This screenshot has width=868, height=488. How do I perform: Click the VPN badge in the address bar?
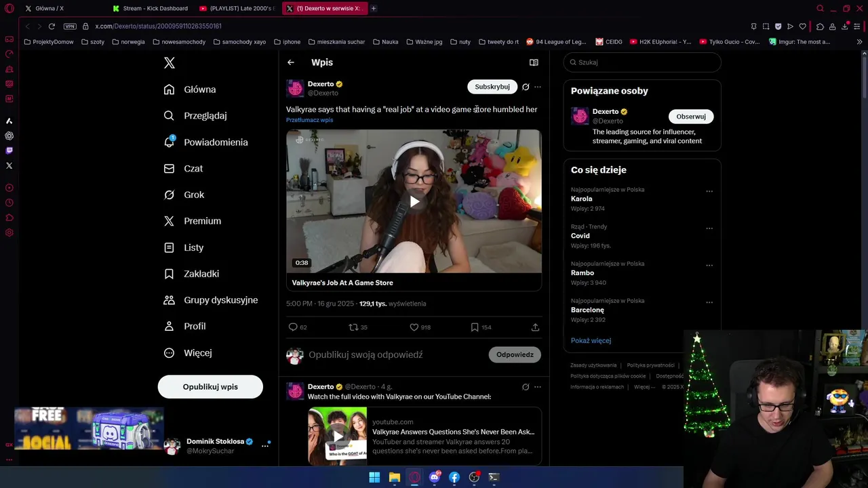pyautogui.click(x=70, y=26)
